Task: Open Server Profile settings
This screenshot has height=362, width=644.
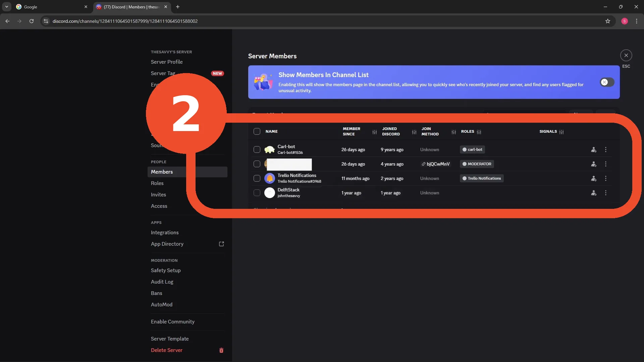Action: click(167, 62)
